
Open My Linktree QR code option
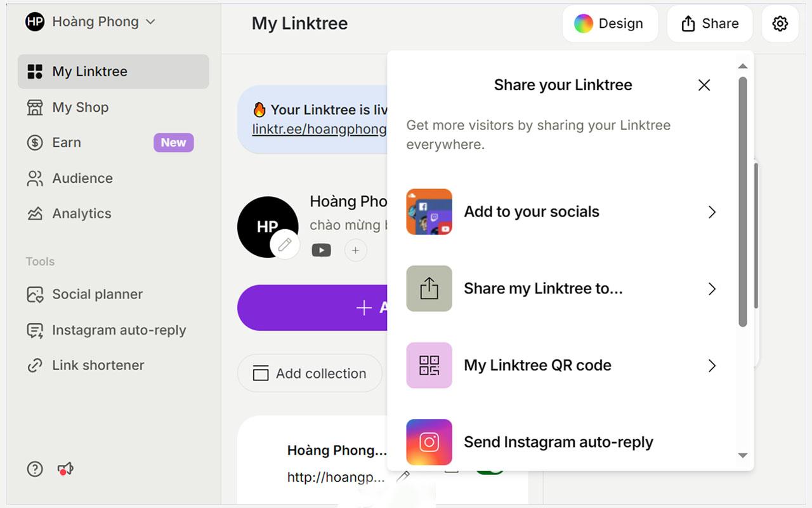[562, 366]
